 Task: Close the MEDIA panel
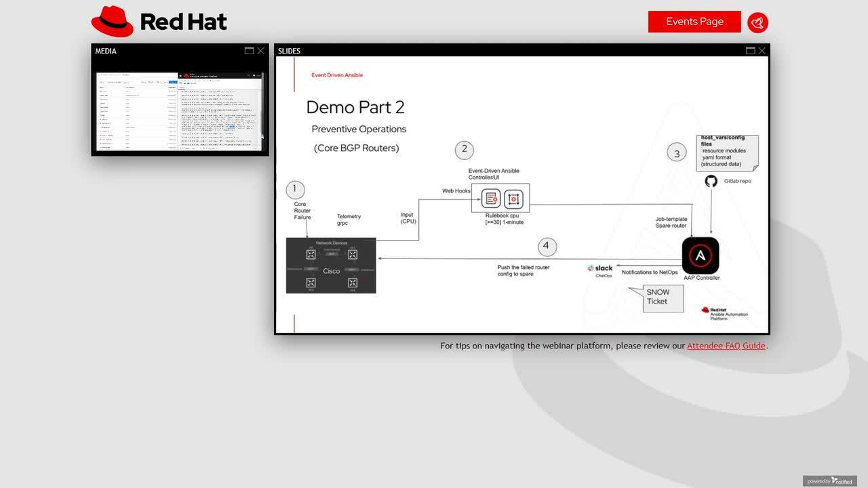(x=260, y=51)
